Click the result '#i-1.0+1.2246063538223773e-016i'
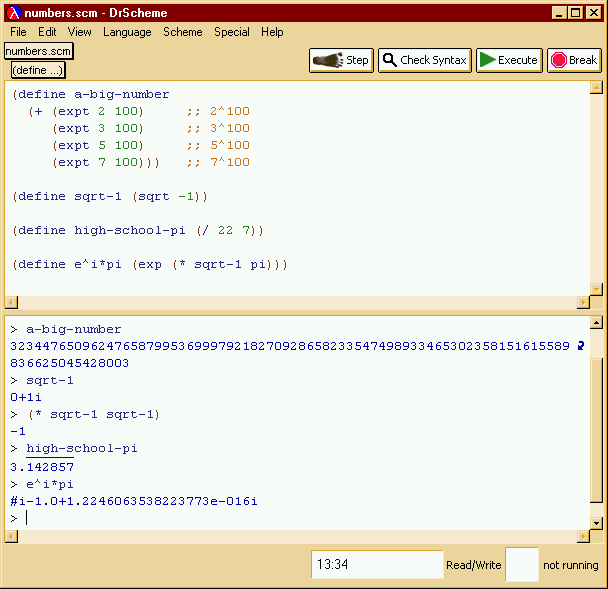Screen dimensions: 608x589 [134, 501]
